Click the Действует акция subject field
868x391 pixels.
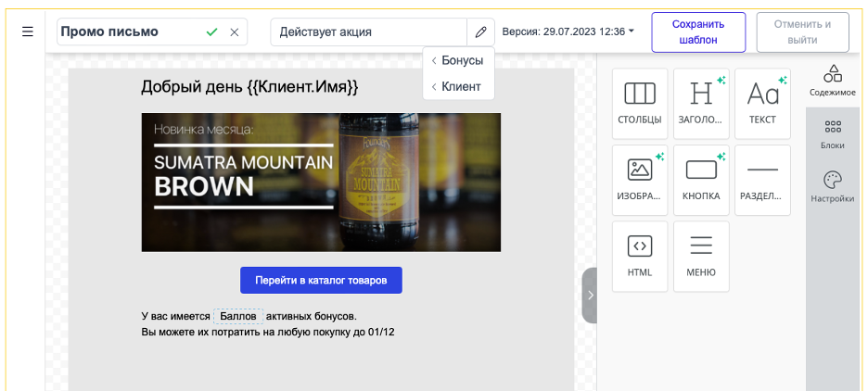[x=369, y=32]
